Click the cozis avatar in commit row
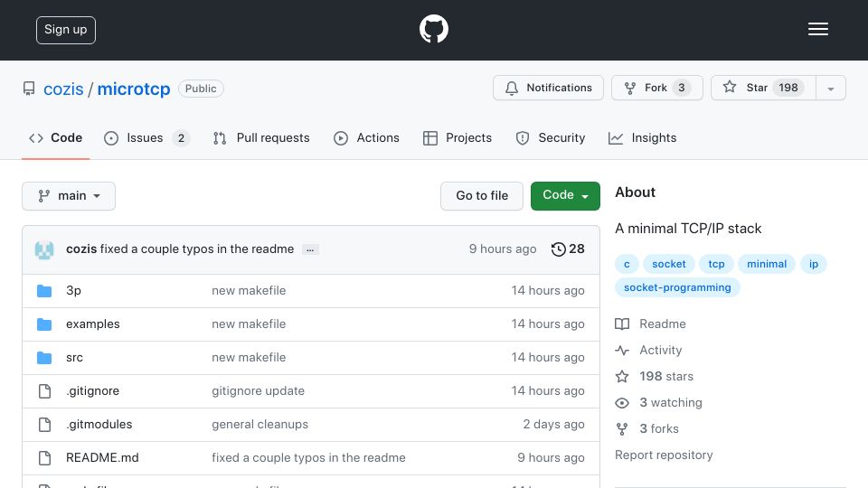 [44, 249]
